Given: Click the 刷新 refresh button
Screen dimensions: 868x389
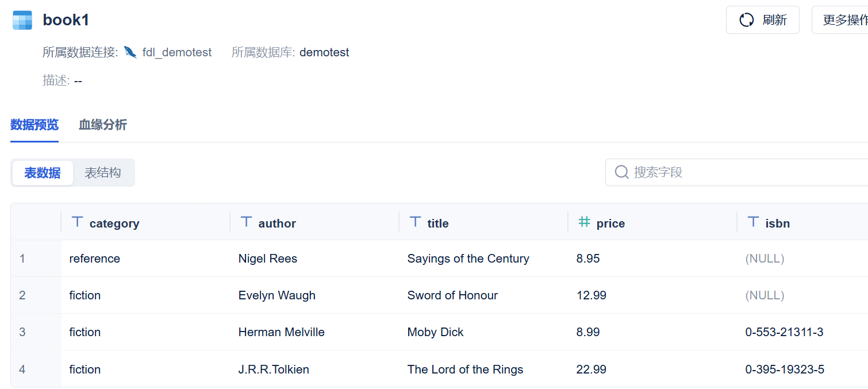Looking at the screenshot, I should (x=763, y=20).
